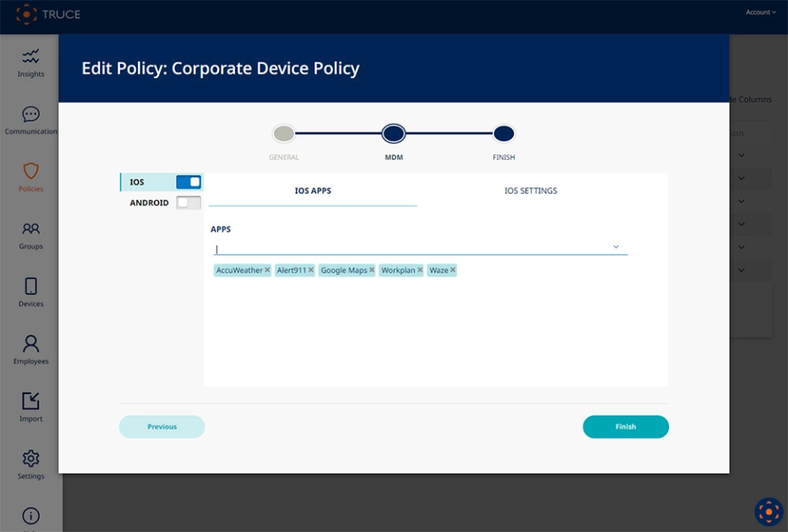This screenshot has width=788, height=532.
Task: Enable the Android toggle switch
Action: click(x=188, y=203)
